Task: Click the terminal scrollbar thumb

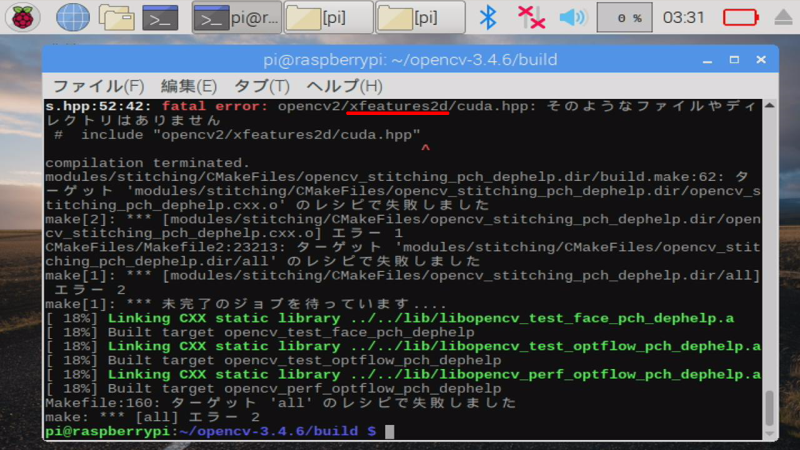Action: coord(769,408)
